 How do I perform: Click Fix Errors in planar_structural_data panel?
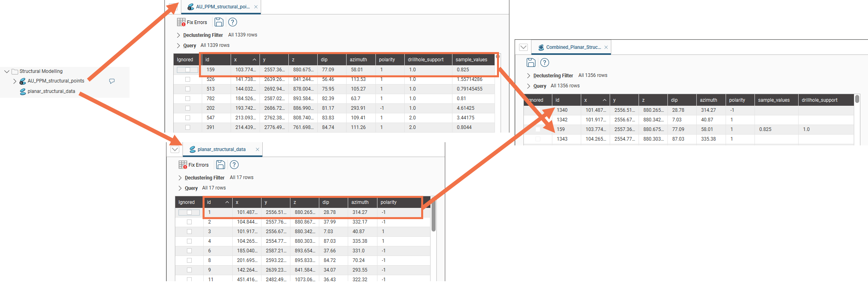[x=194, y=165]
